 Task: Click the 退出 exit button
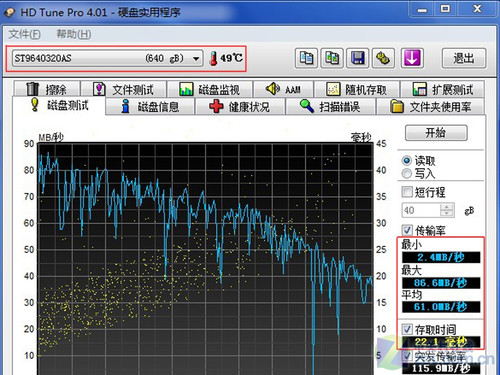[x=464, y=58]
